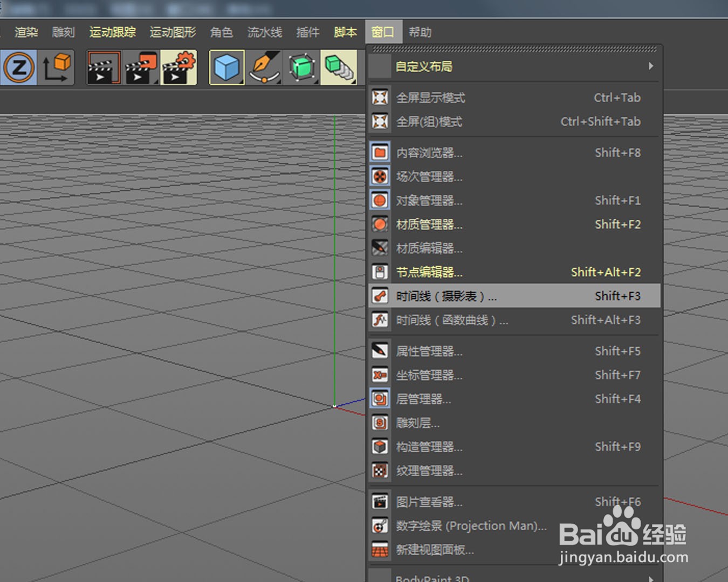Click the 内容浏览器 folder icon
Screen dimensions: 728x582
(x=380, y=153)
